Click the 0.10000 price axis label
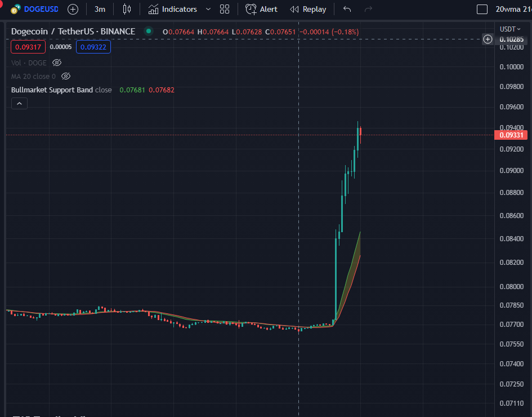Image resolution: width=532 pixels, height=417 pixels. 512,67
